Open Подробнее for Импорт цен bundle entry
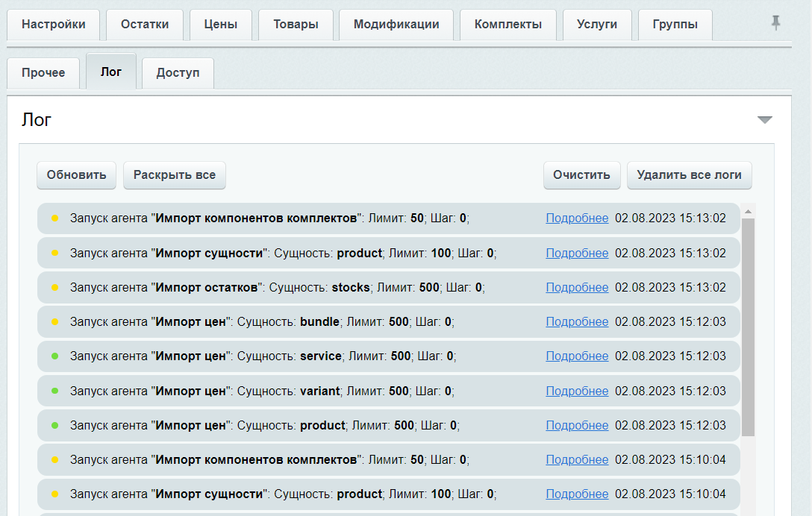The width and height of the screenshot is (812, 516). 577,322
